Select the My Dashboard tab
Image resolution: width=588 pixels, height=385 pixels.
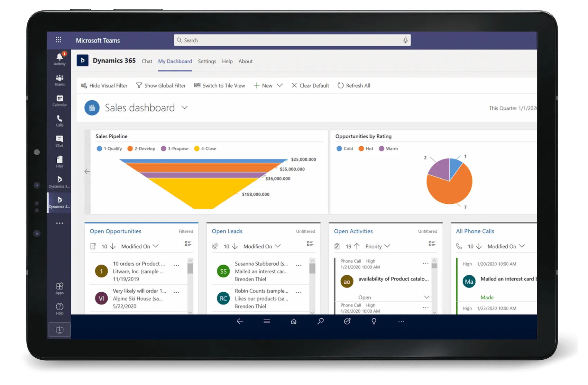(x=175, y=61)
